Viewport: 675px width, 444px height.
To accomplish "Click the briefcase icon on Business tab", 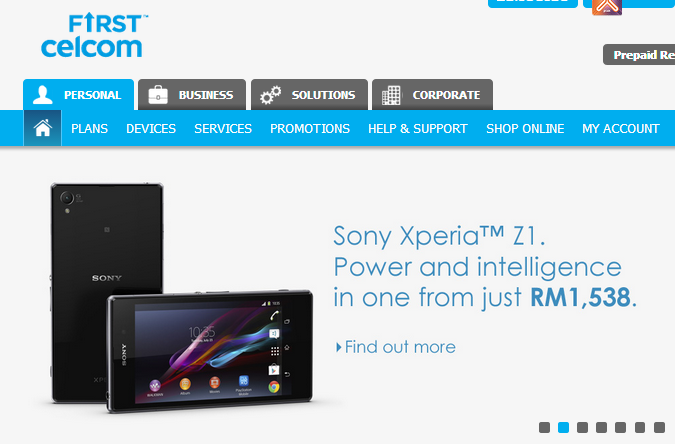I will point(158,95).
